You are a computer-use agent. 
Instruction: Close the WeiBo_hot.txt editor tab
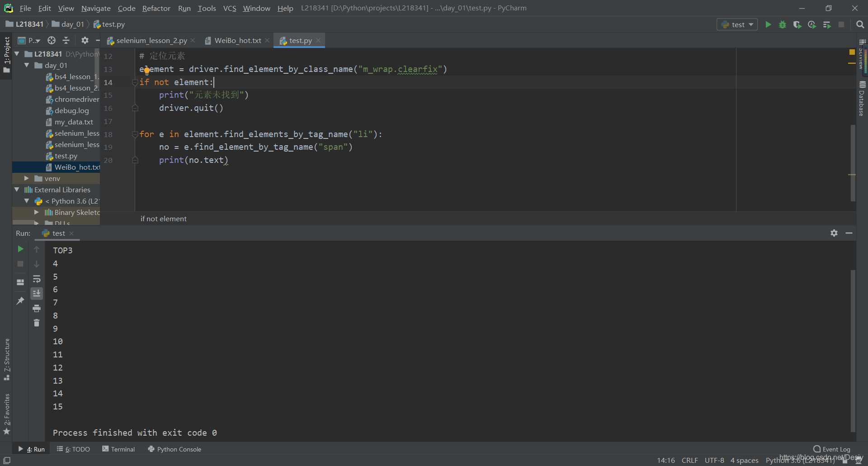pos(267,40)
